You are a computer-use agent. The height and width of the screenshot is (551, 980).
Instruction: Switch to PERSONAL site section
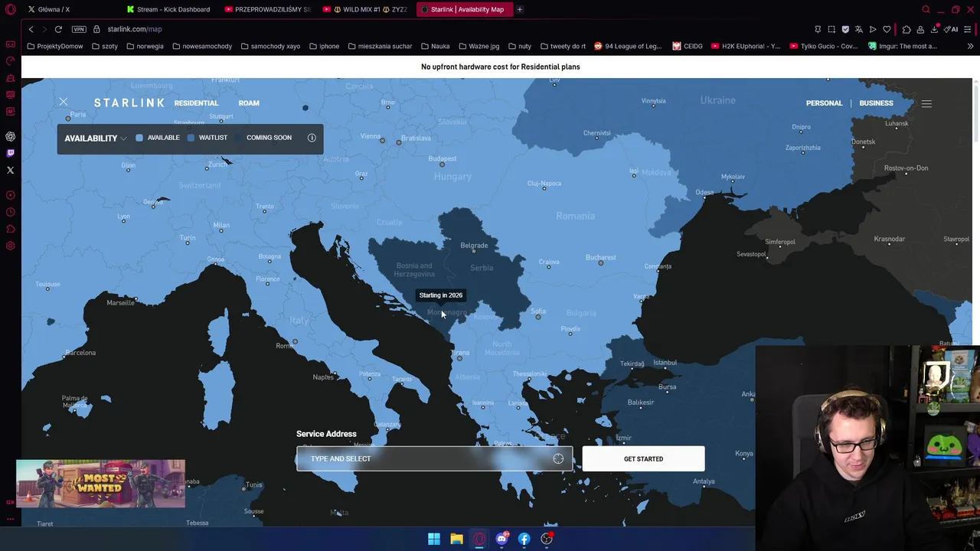(824, 103)
